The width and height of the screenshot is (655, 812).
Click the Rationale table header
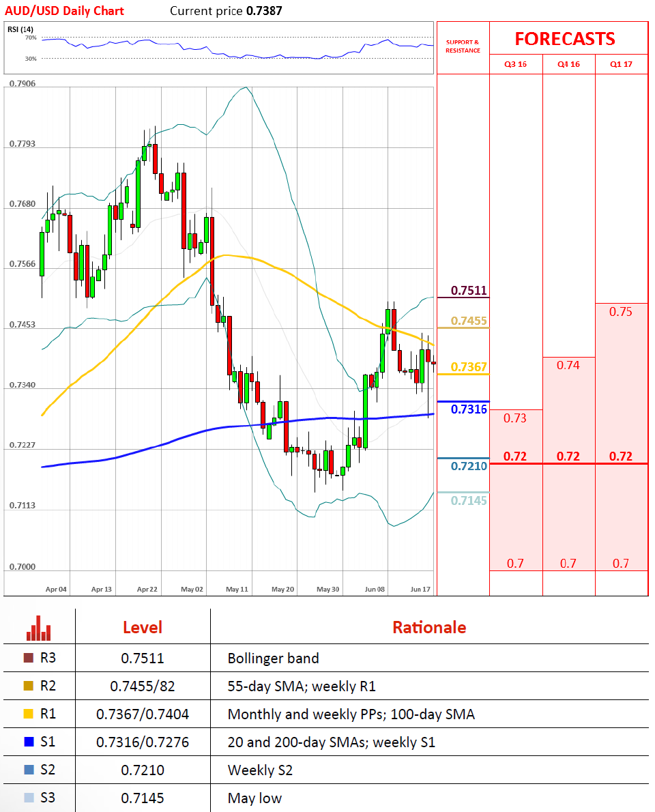(x=429, y=628)
